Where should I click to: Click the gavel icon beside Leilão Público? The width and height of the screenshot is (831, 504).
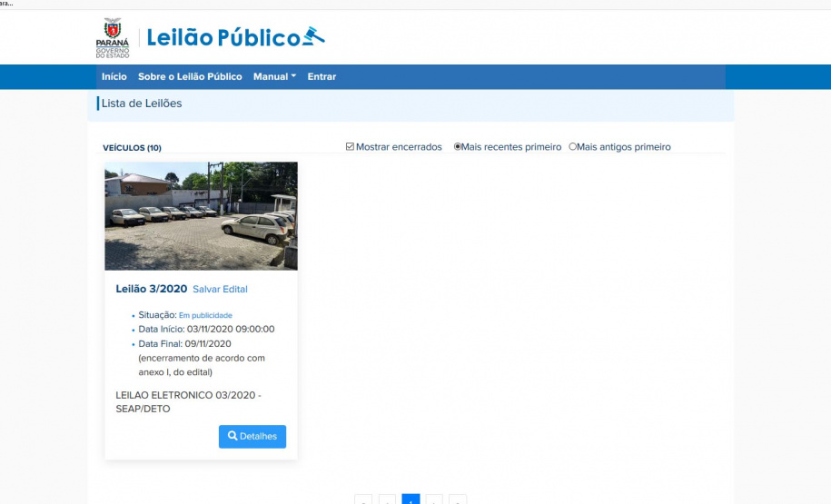(313, 37)
